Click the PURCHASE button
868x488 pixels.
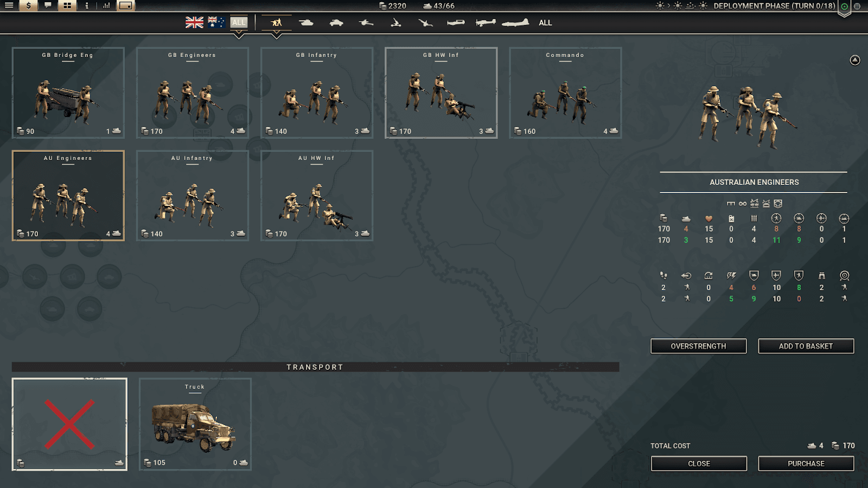tap(806, 464)
